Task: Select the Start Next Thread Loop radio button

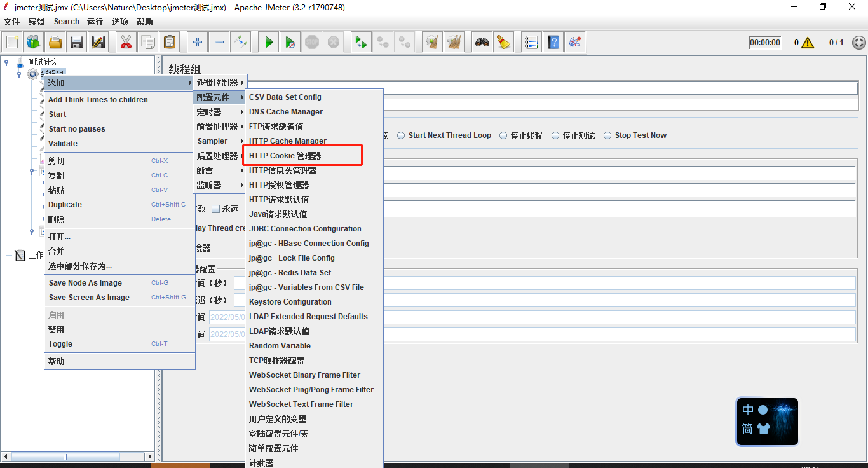Action: pos(401,135)
